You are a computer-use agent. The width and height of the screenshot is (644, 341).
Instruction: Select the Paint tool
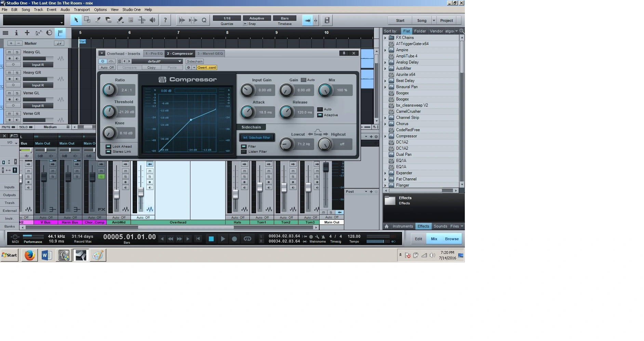click(120, 20)
